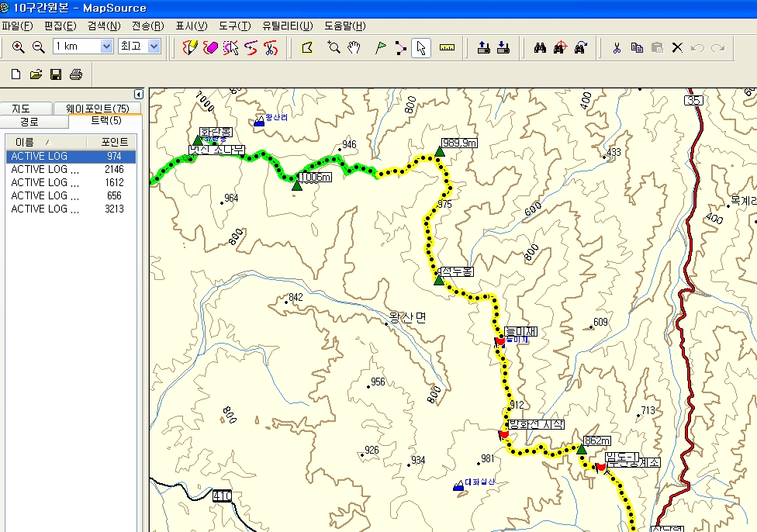Select the track select tool
Viewport: 757px width, 532px height.
click(x=231, y=47)
